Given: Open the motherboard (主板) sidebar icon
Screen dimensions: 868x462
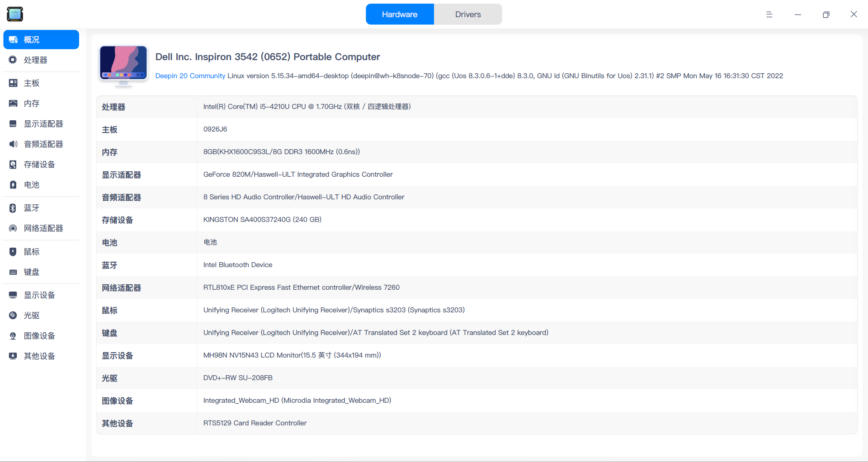Looking at the screenshot, I should tap(13, 83).
